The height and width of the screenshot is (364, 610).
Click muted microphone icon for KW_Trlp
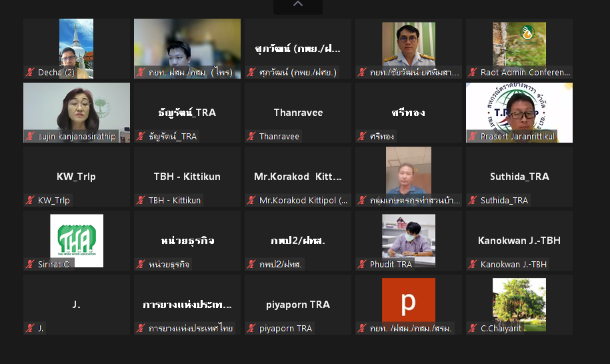tap(30, 200)
